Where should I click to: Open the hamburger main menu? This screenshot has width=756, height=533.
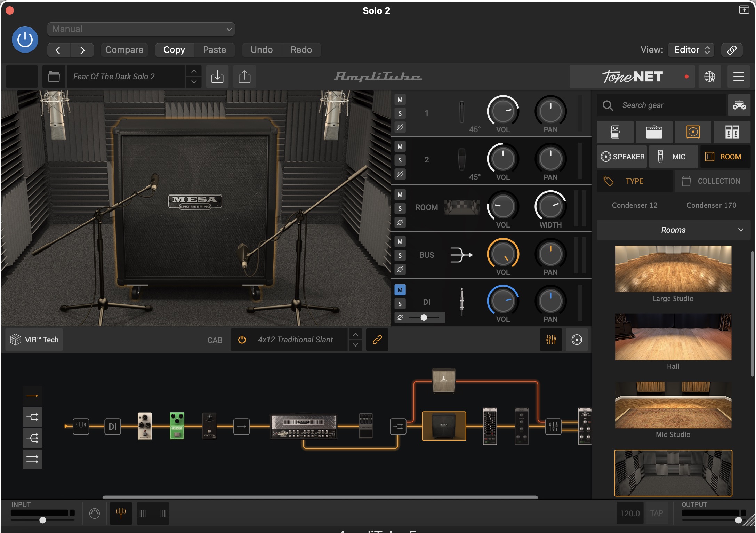coord(739,77)
